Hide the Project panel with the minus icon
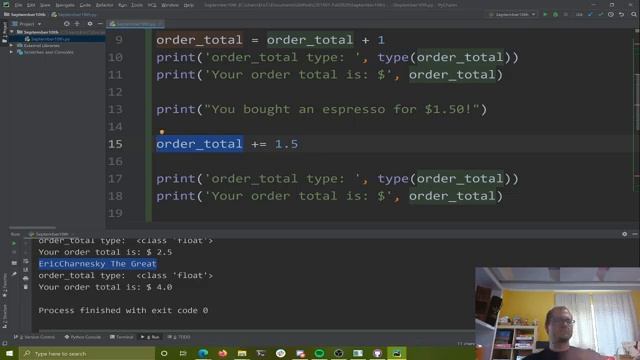The height and width of the screenshot is (360, 640). [100, 24]
